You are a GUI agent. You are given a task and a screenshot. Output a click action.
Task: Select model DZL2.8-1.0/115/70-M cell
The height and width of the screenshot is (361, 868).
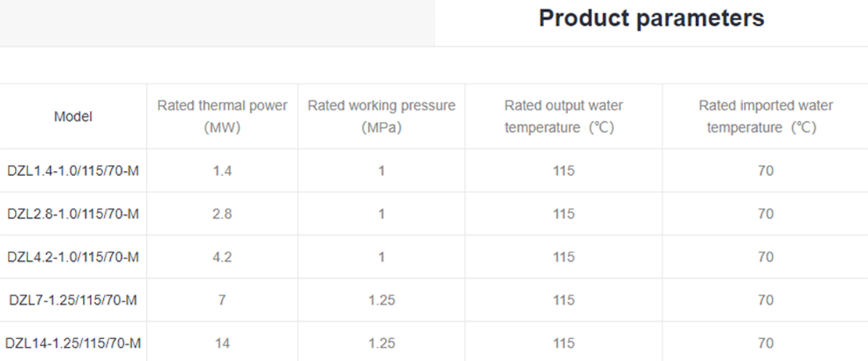click(73, 213)
